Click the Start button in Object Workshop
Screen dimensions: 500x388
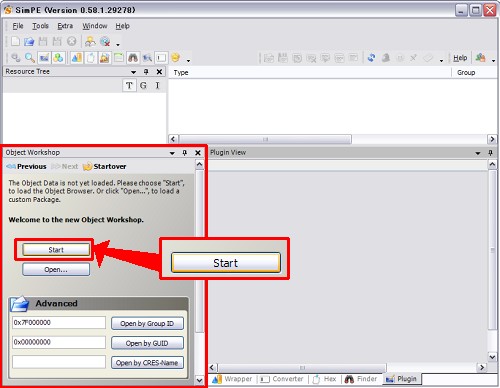[56, 250]
